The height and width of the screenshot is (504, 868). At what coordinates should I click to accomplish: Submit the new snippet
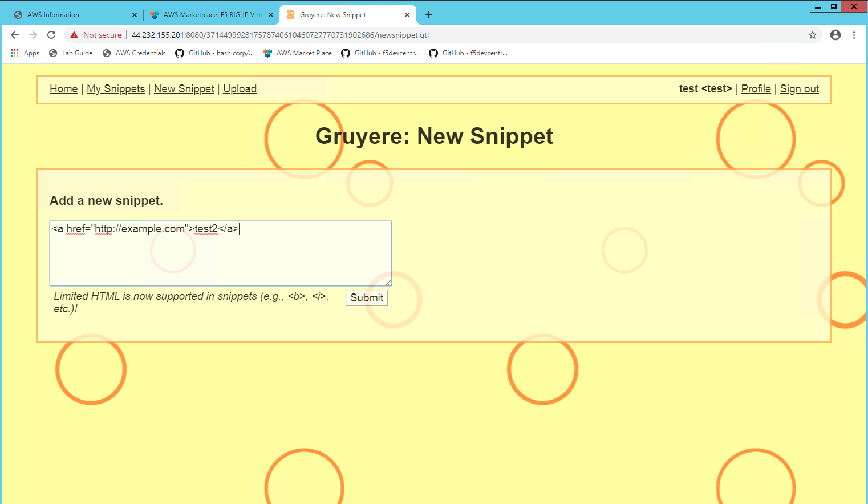tap(367, 297)
